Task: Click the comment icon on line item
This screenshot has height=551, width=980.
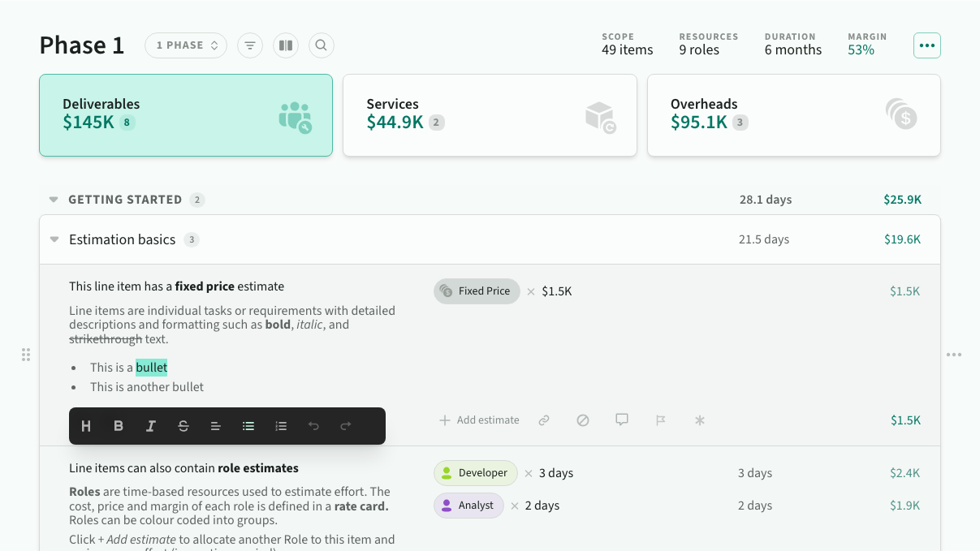Action: (x=622, y=420)
